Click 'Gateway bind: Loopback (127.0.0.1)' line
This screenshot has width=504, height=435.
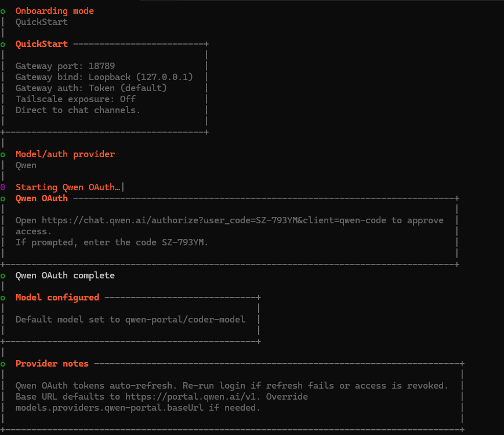coord(104,77)
